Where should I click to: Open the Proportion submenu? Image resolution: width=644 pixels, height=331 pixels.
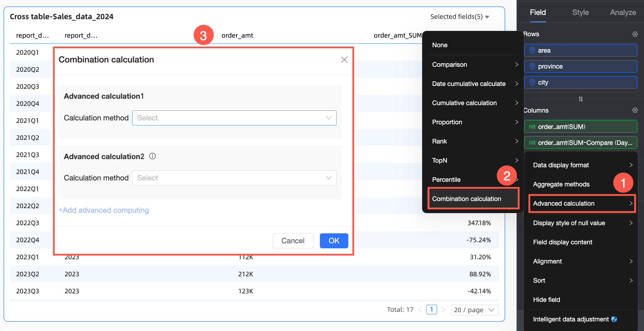click(473, 122)
